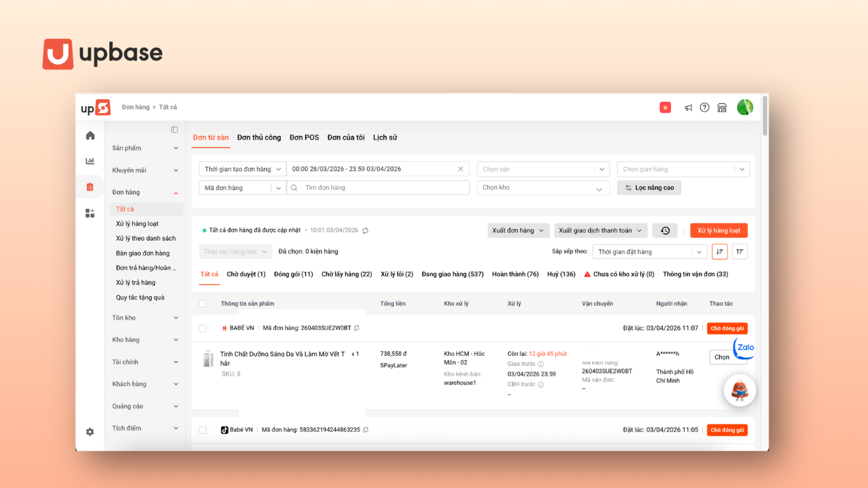The image size is (868, 488).
Task: Select the orders clipboard icon
Action: click(x=90, y=187)
